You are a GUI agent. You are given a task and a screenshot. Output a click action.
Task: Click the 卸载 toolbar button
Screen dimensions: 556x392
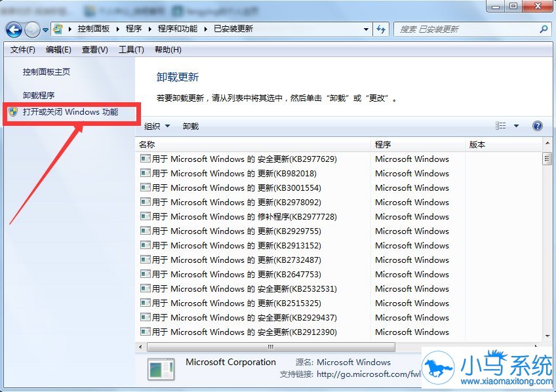pyautogui.click(x=191, y=126)
